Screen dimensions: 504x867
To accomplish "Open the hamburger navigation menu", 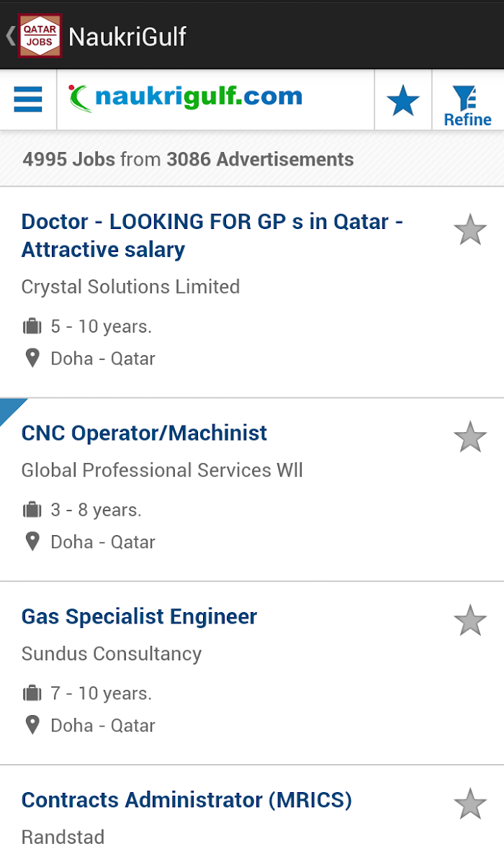I will (28, 99).
